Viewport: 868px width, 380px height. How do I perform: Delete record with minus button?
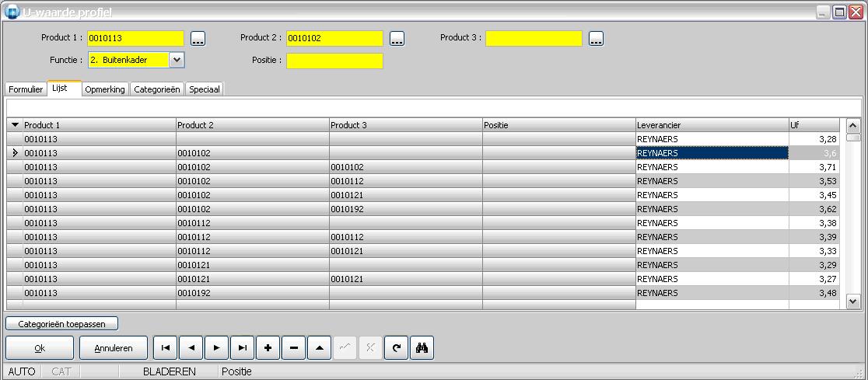coord(294,348)
